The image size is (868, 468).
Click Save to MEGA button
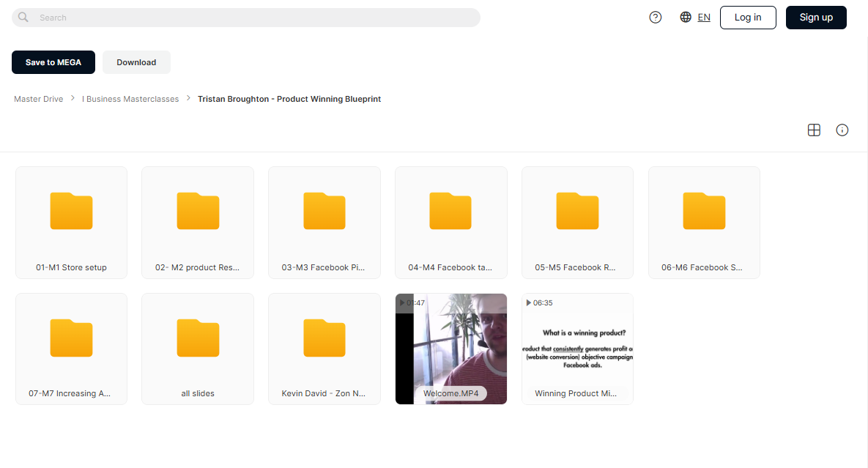click(53, 62)
